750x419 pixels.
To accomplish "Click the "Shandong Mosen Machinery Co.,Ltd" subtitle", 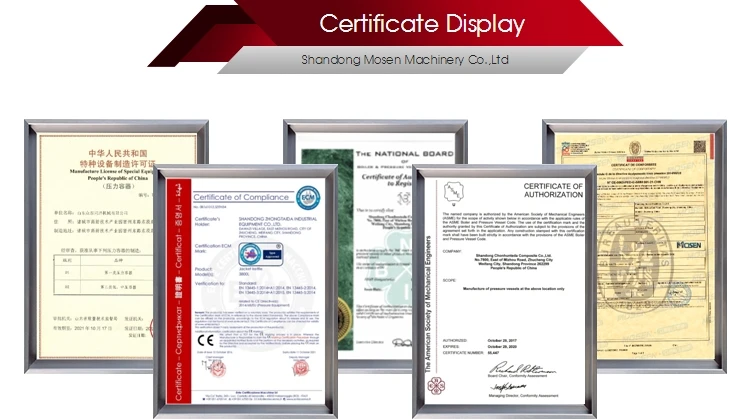I will coord(405,60).
